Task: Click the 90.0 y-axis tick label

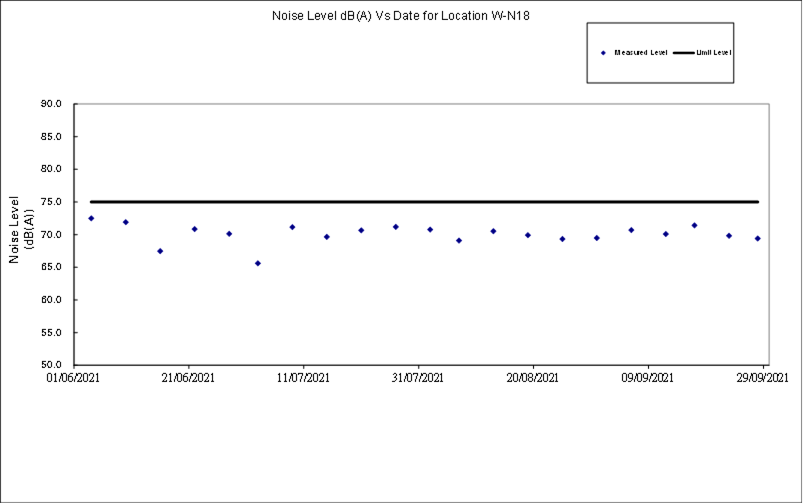Action: (x=51, y=104)
